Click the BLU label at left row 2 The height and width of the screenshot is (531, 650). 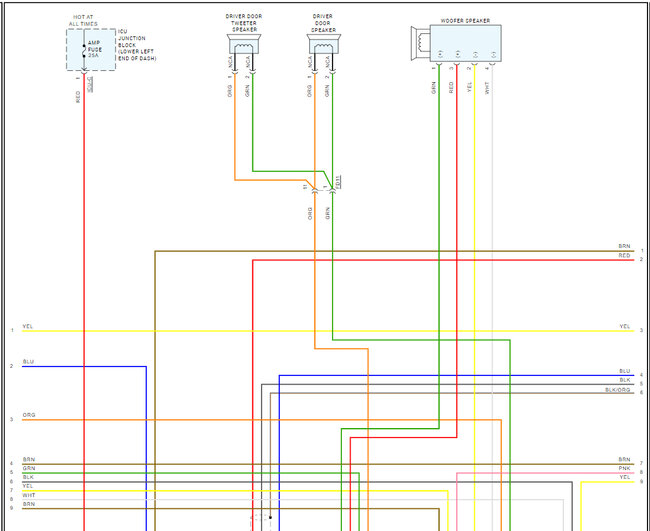point(28,362)
